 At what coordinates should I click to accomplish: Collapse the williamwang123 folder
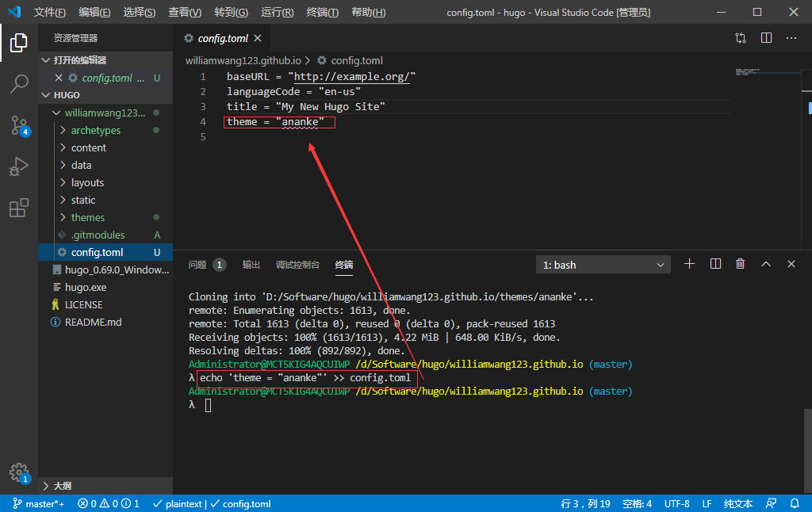point(56,113)
